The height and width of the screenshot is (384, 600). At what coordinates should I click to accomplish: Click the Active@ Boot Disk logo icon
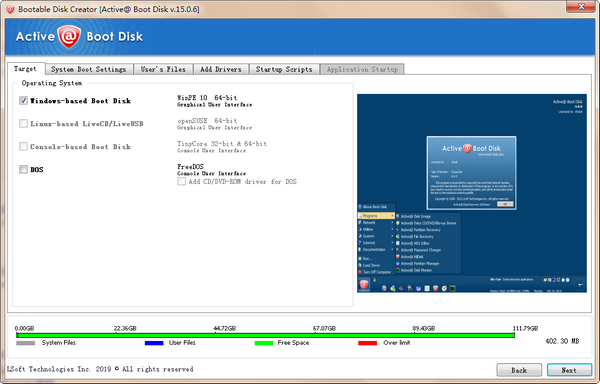click(69, 37)
